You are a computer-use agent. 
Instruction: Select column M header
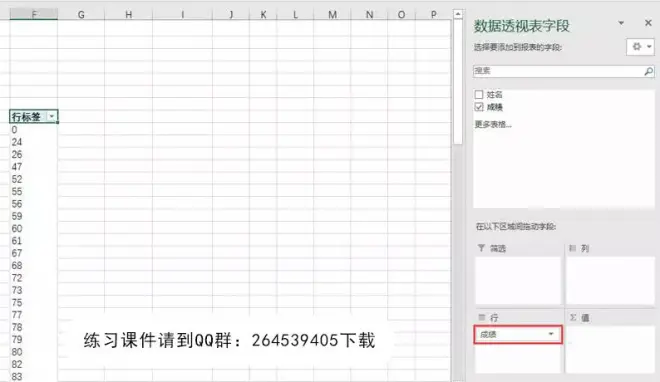coord(332,15)
